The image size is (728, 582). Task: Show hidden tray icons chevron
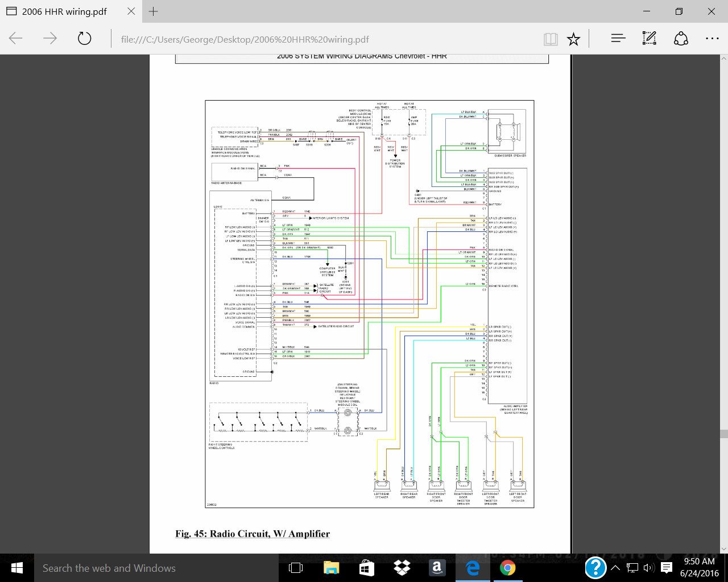click(615, 568)
